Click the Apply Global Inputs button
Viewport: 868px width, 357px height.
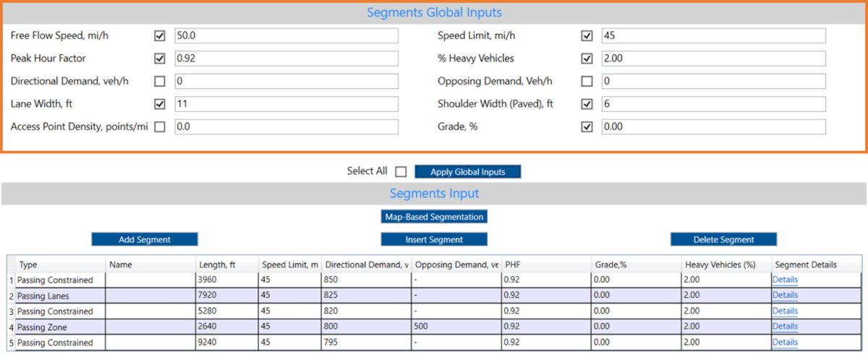(x=467, y=172)
